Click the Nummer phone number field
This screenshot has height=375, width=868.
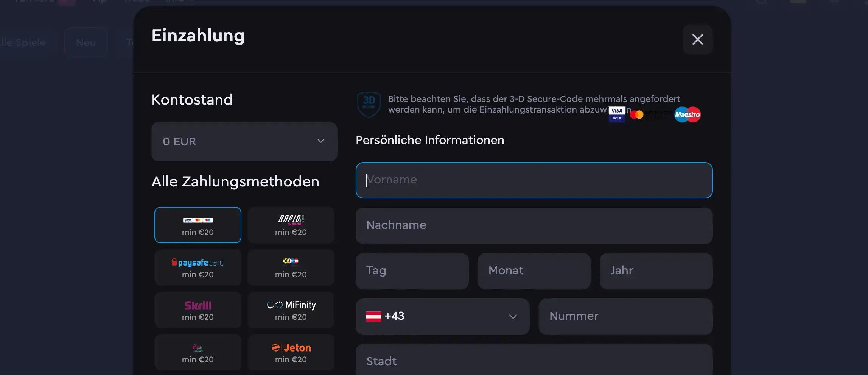tap(625, 316)
